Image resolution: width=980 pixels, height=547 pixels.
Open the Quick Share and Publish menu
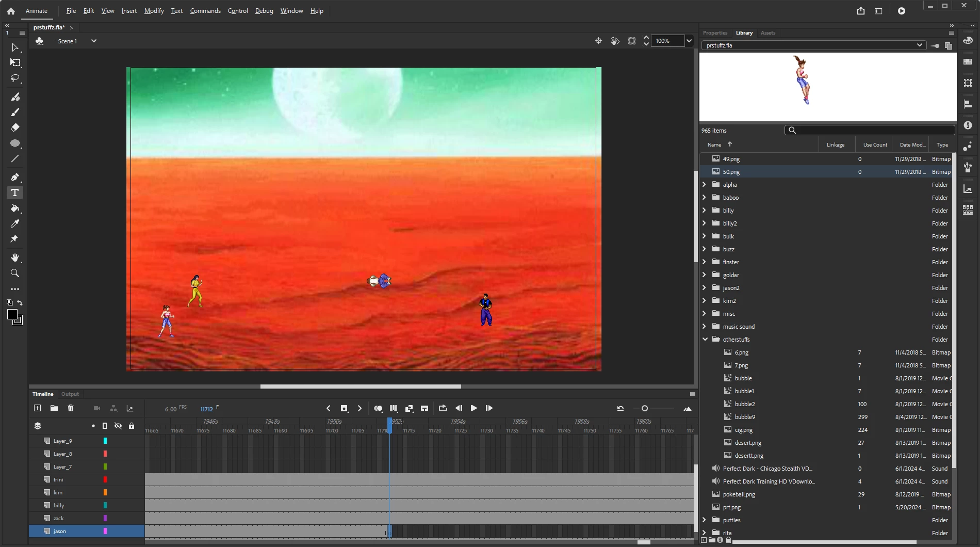(x=861, y=11)
